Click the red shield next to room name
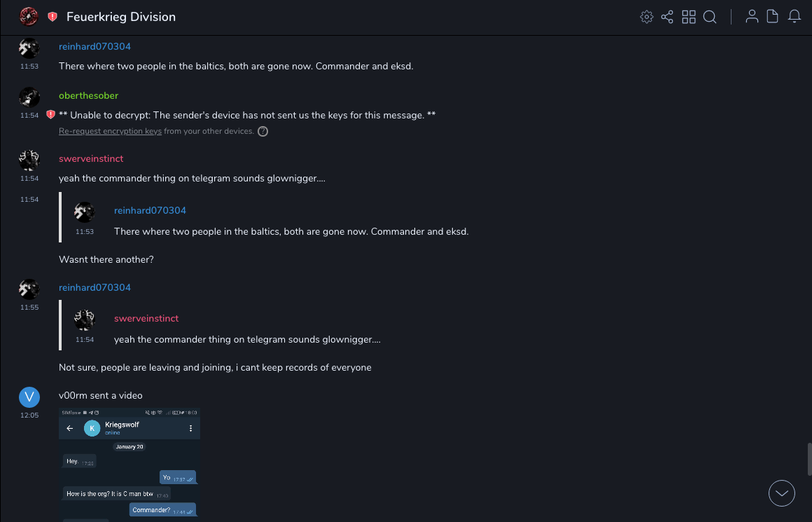Image resolution: width=812 pixels, height=522 pixels. coord(52,17)
